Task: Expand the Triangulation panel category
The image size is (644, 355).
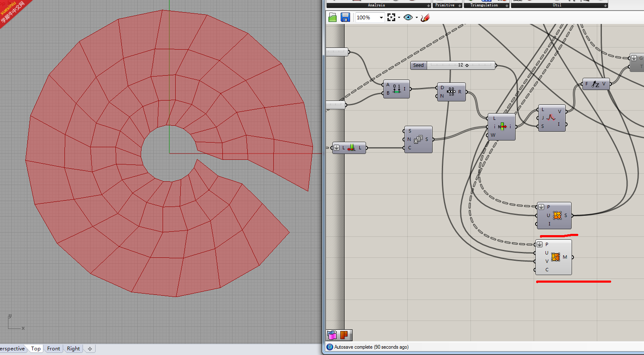Action: pyautogui.click(x=486, y=5)
